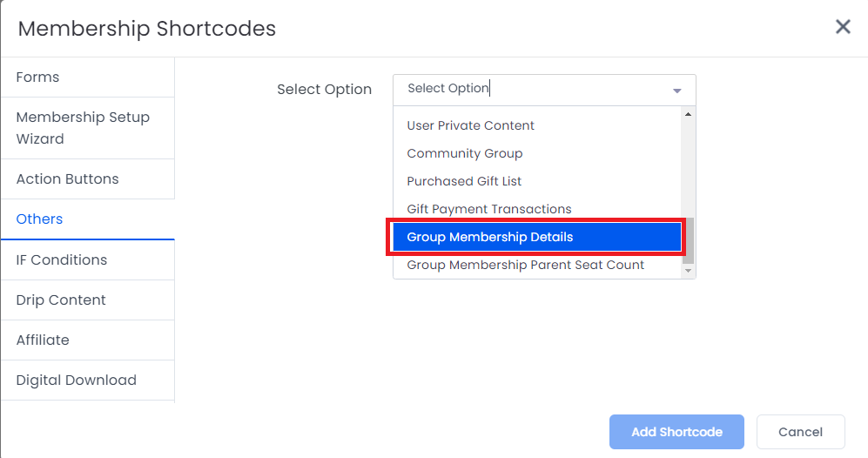Choose Gift Payment Transactions option
Screen dimensions: 868x458
tap(489, 210)
